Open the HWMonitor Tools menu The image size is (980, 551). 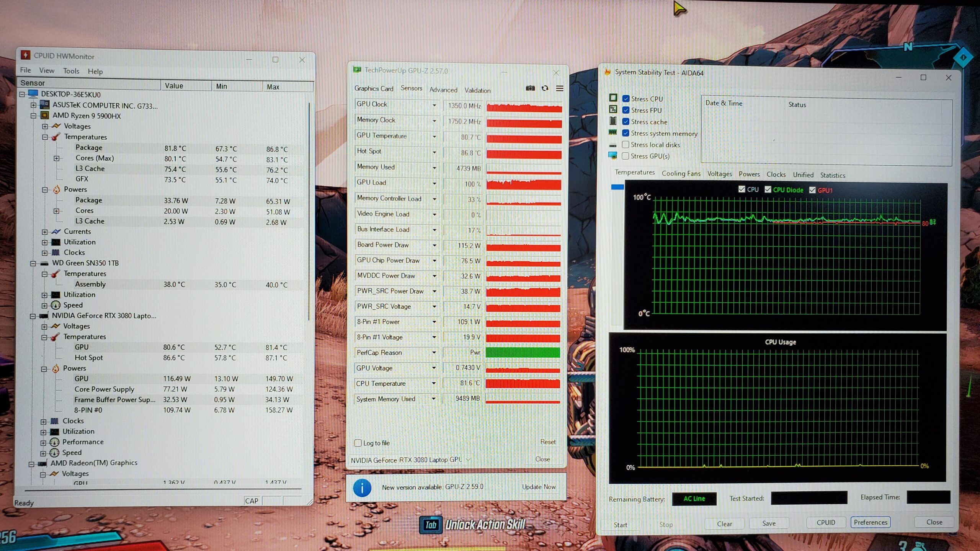71,71
